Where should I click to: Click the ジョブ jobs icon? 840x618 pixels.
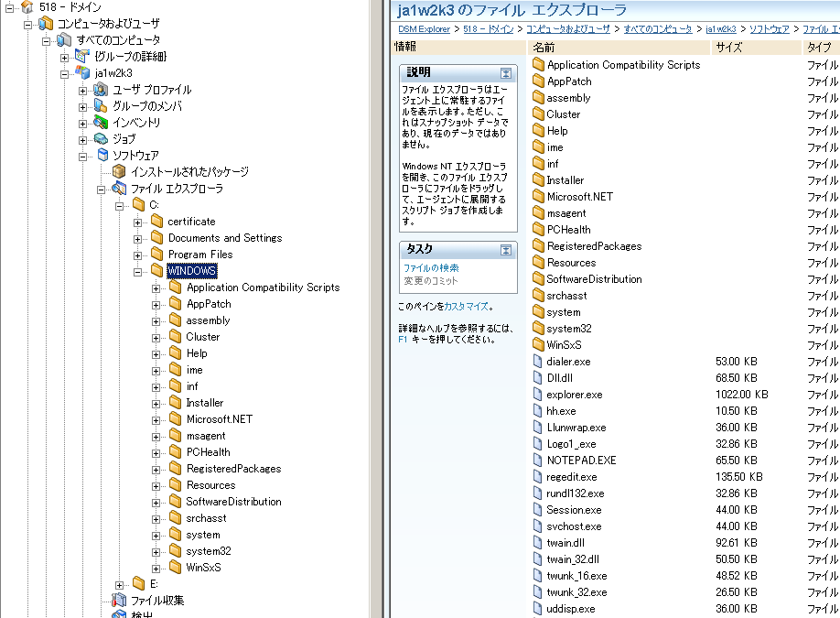[x=101, y=139]
